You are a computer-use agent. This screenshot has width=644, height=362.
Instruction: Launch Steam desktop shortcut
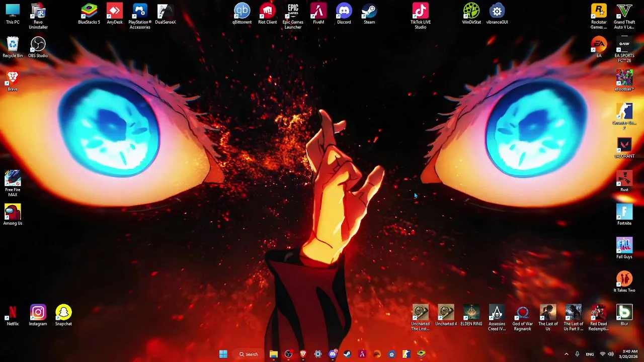pos(369,14)
